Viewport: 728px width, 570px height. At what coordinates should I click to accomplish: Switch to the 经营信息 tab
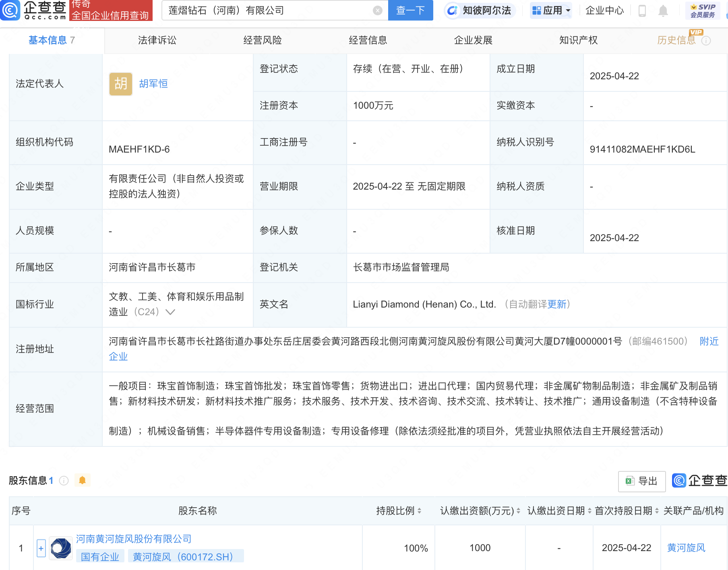point(368,40)
